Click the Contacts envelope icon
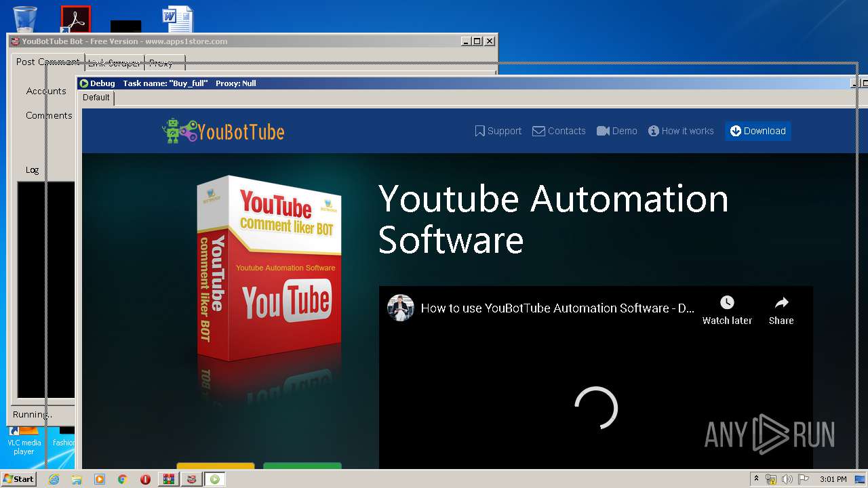The image size is (868, 488). 538,131
